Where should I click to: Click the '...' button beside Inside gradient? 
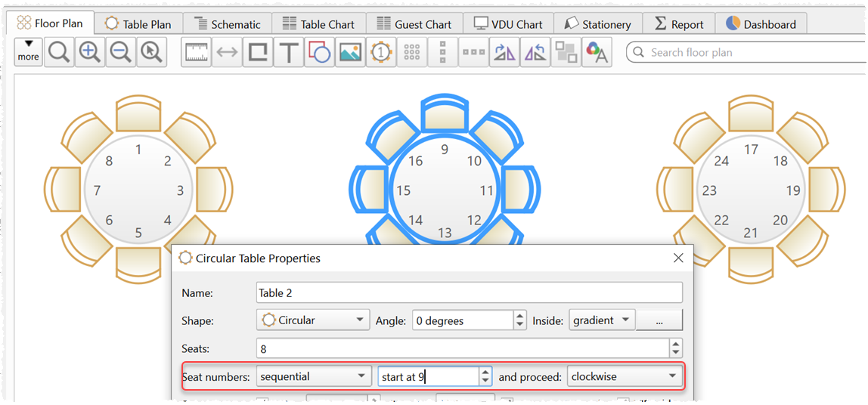click(659, 320)
